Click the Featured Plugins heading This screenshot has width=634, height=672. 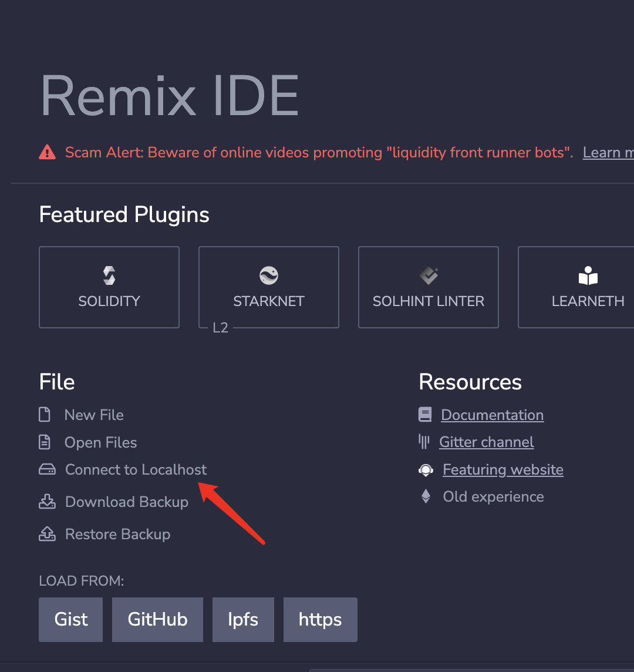tap(124, 215)
